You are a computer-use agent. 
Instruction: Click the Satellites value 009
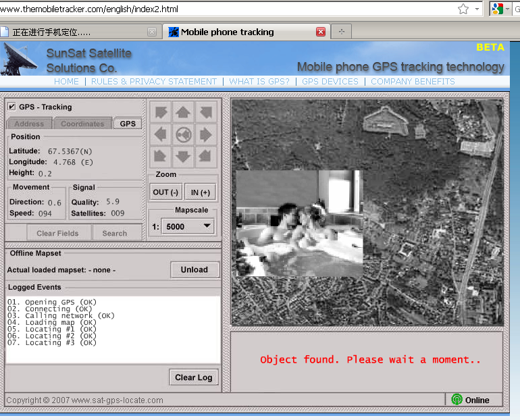(x=118, y=213)
